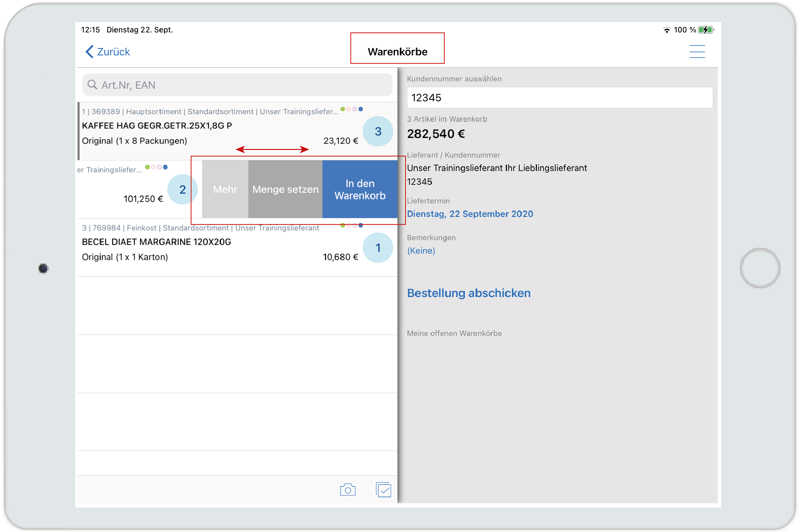Choose the Menge setzen action

pos(285,189)
